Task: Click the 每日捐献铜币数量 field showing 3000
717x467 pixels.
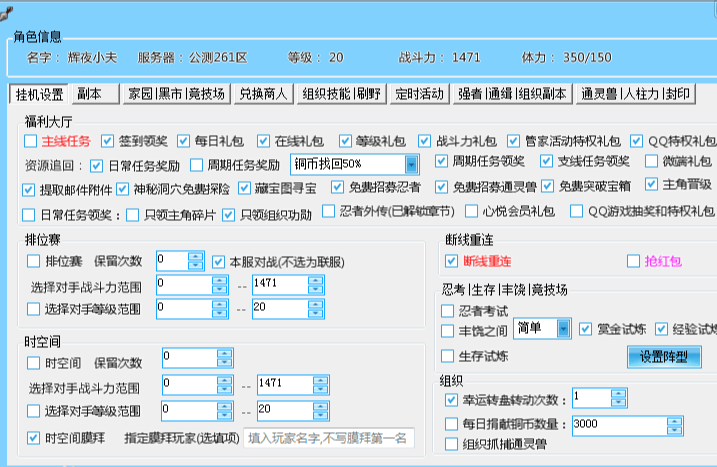Action: point(627,425)
